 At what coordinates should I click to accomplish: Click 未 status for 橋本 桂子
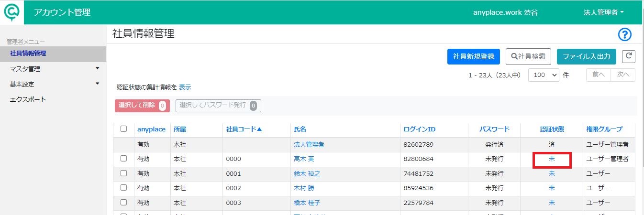[x=552, y=203]
